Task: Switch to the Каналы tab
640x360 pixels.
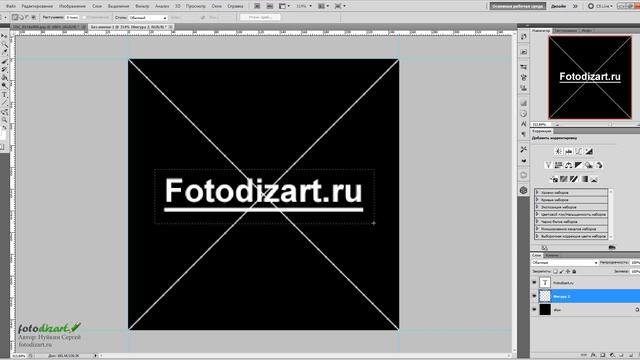Action: [x=552, y=256]
